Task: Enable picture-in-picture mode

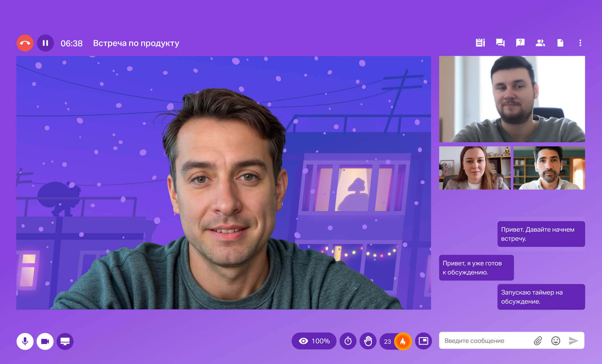Action: (x=423, y=341)
